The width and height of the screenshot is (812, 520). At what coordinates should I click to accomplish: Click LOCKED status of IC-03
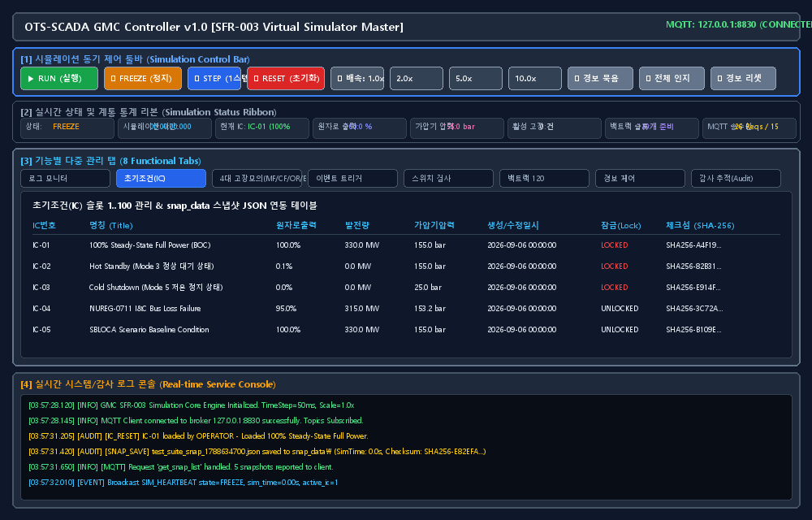pos(614,288)
